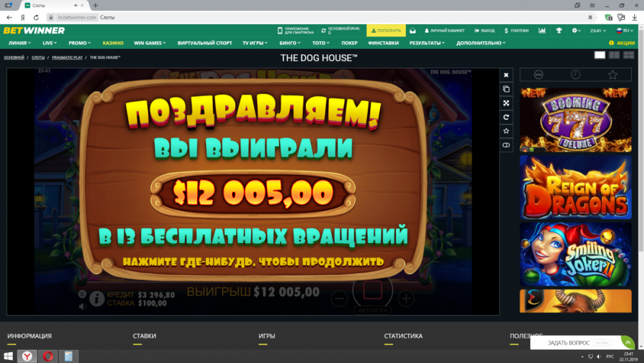This screenshot has width=644, height=363.
Task: Open the Покер section
Action: point(349,43)
